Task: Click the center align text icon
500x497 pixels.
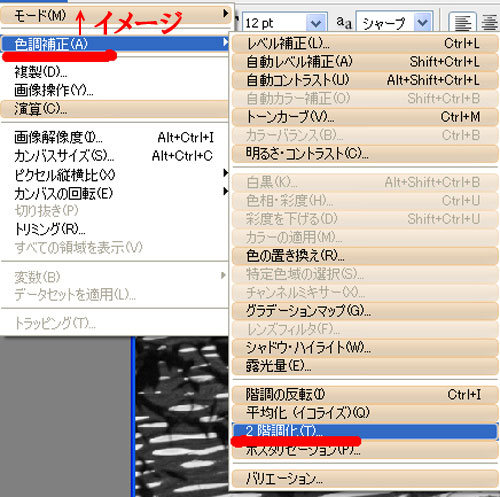Action: 490,23
